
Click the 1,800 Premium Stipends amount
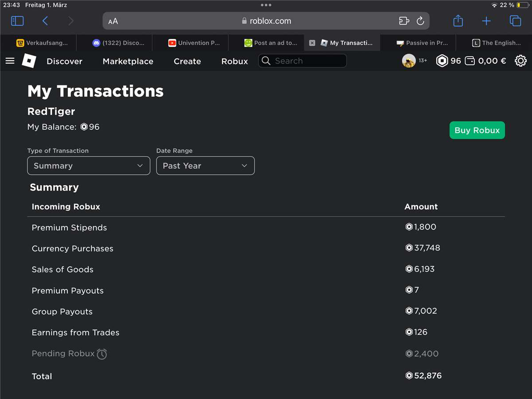click(421, 227)
